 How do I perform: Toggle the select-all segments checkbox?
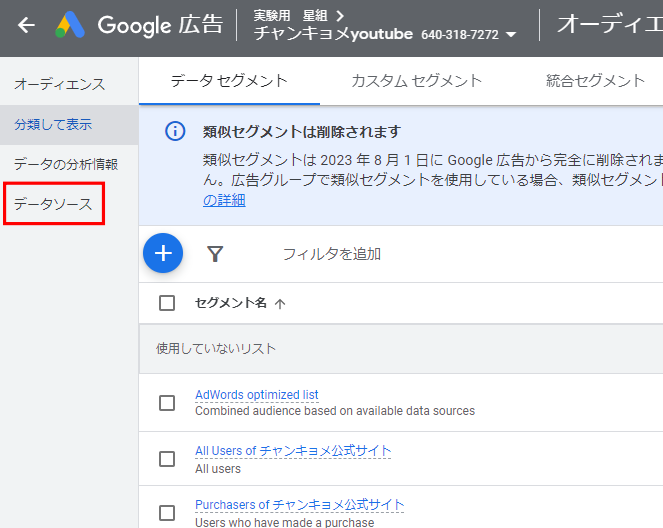(x=167, y=303)
